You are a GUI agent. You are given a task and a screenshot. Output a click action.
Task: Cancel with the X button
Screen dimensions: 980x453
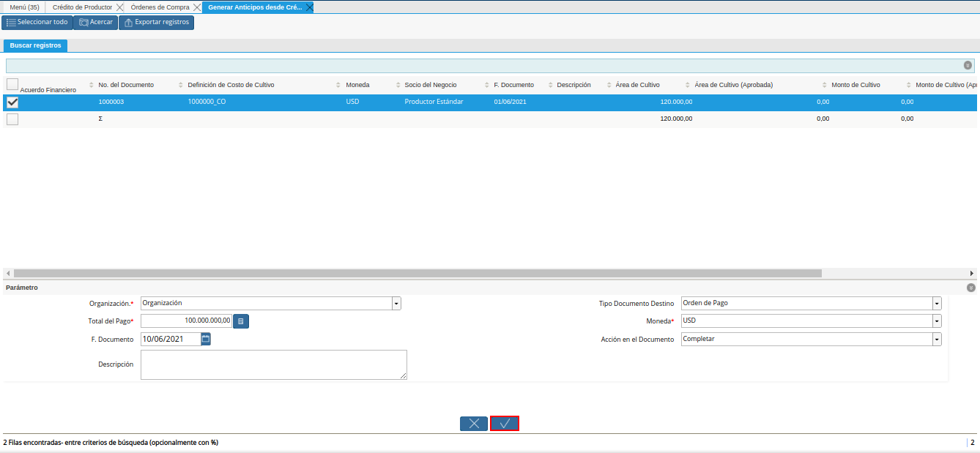(x=474, y=423)
